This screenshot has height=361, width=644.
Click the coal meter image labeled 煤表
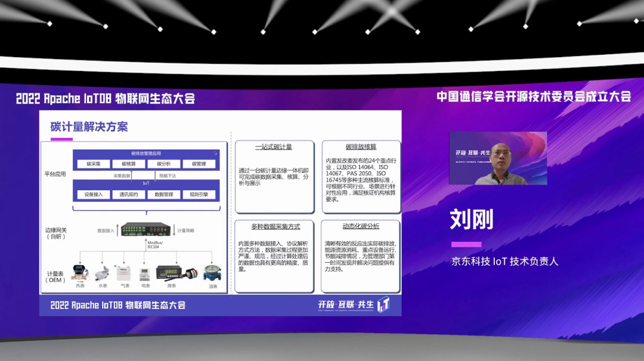(x=177, y=273)
